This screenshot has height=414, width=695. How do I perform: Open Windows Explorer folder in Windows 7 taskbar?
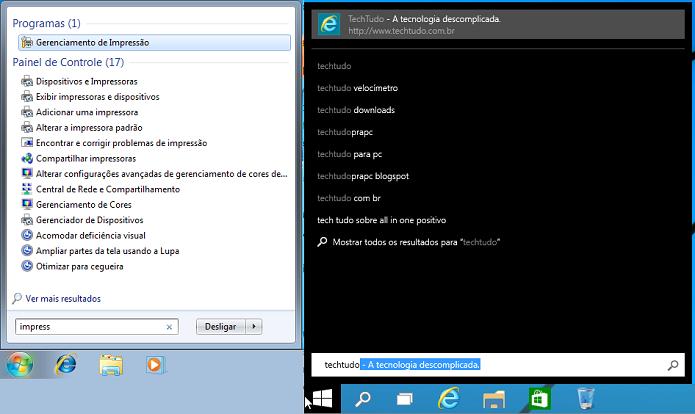(x=111, y=365)
